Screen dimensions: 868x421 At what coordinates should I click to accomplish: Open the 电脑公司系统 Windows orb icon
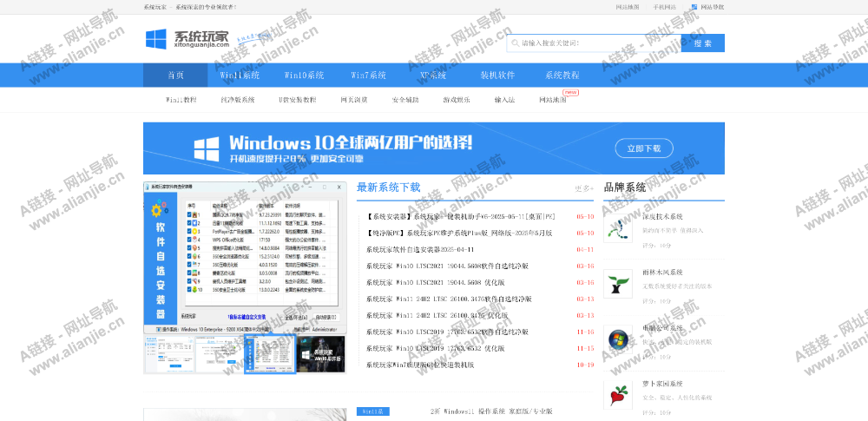[618, 339]
